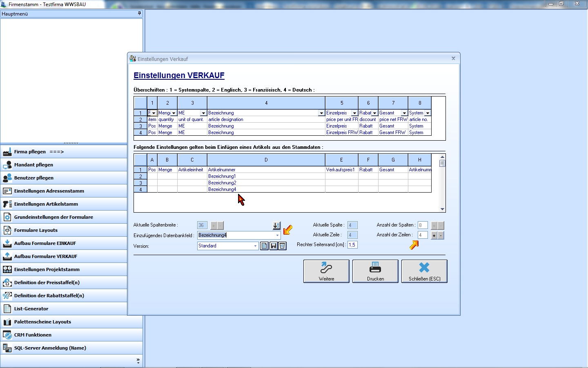Increase Anzahl der Zeilen with plus
The width and height of the screenshot is (588, 368).
point(434,236)
